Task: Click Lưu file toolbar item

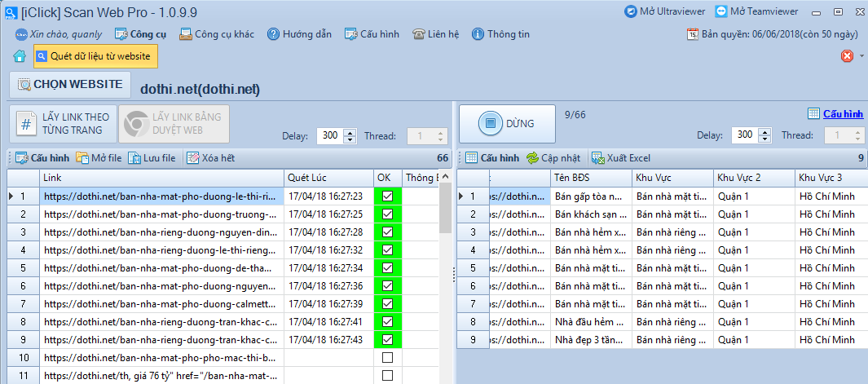Action: pos(152,158)
